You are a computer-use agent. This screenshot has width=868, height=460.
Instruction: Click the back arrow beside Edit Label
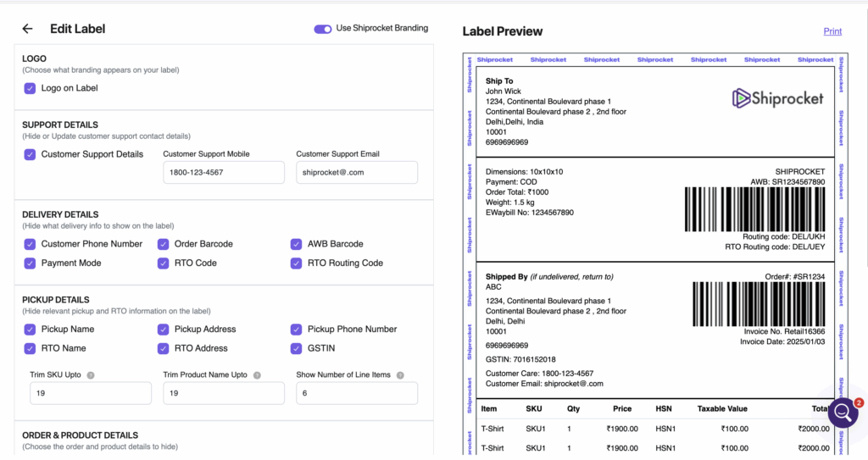pos(27,29)
